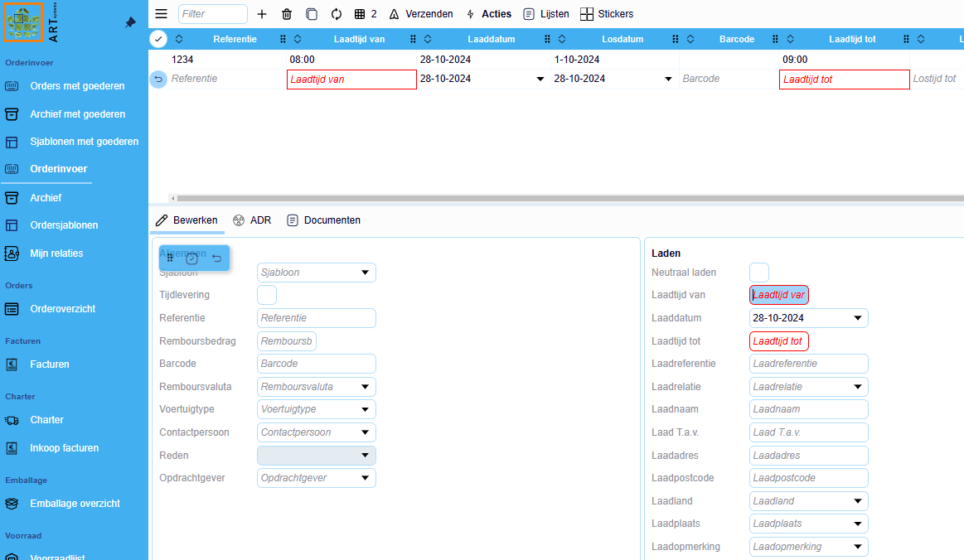Image resolution: width=964 pixels, height=560 pixels.
Task: Click the copy icon in toolbar
Action: 312,14
